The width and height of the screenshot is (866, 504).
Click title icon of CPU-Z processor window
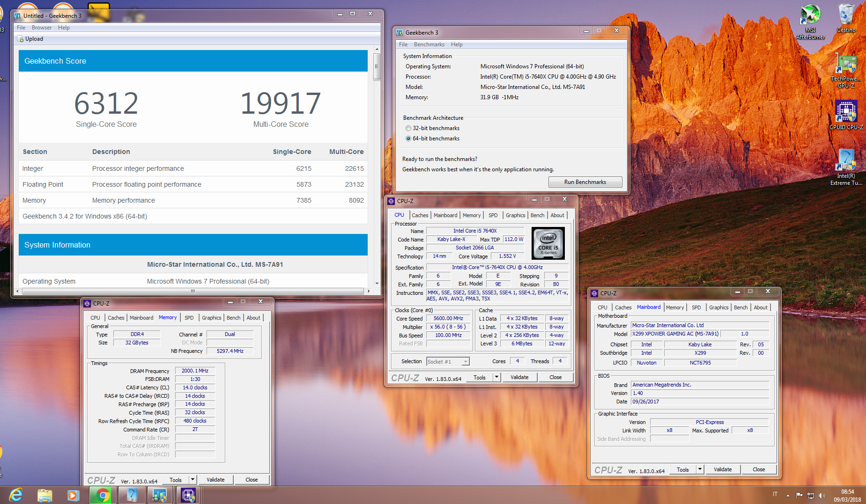click(x=391, y=201)
